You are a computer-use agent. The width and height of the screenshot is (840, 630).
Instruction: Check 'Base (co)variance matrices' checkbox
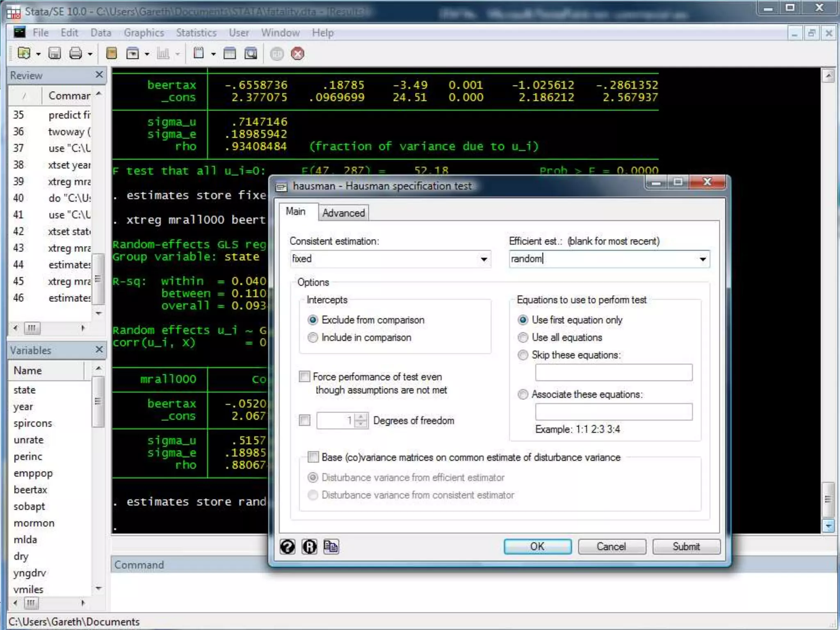click(313, 457)
